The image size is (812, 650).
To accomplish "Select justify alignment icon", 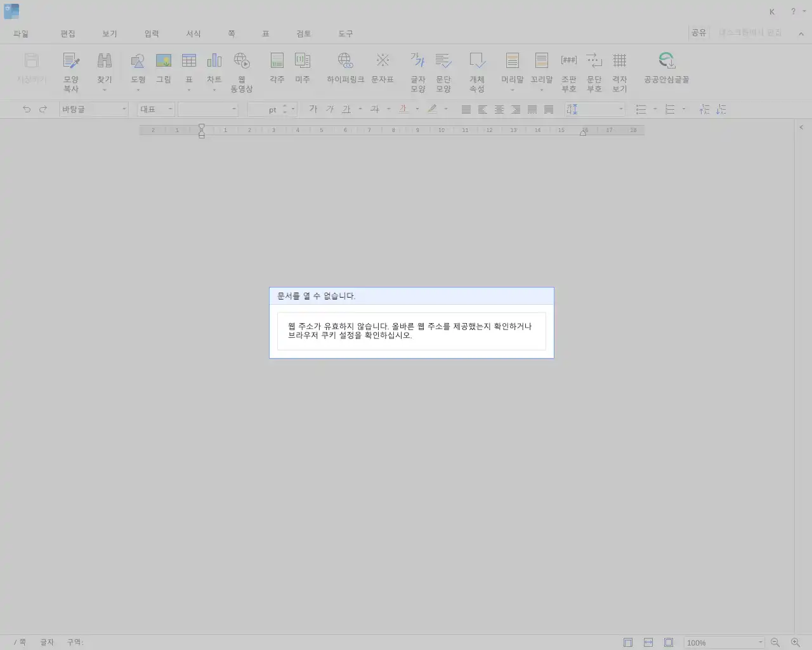I will [466, 110].
